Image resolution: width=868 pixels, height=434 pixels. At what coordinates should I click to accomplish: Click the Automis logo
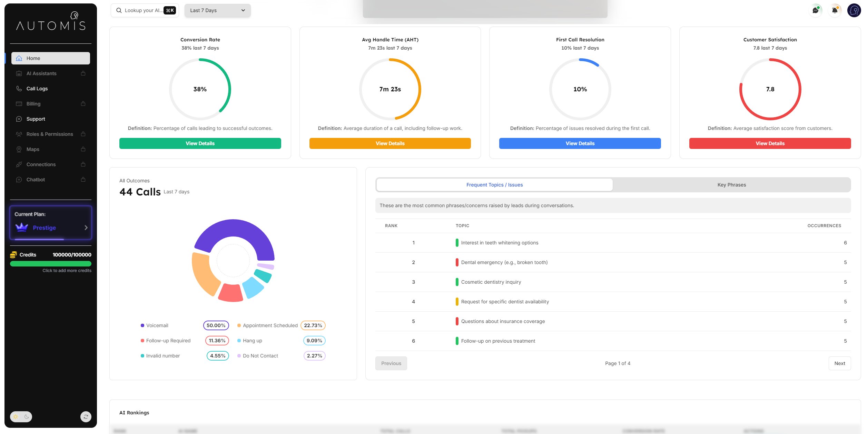51,21
